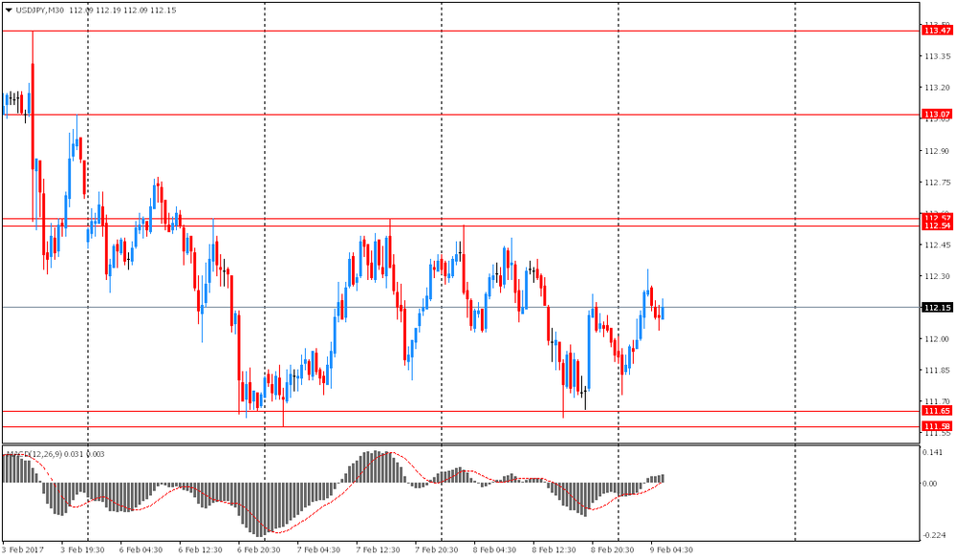
Task: Click the 112.45 price scale value
Action: [x=937, y=245]
